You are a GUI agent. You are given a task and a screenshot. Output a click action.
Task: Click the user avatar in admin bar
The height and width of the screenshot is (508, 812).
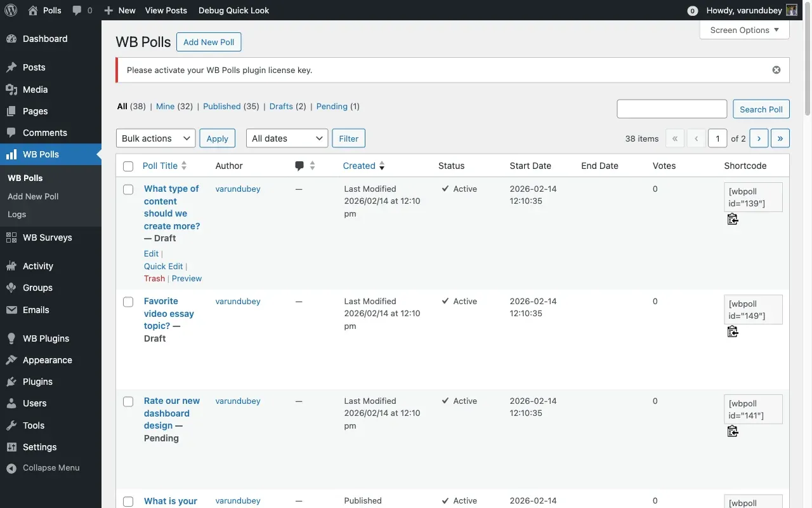[792, 10]
